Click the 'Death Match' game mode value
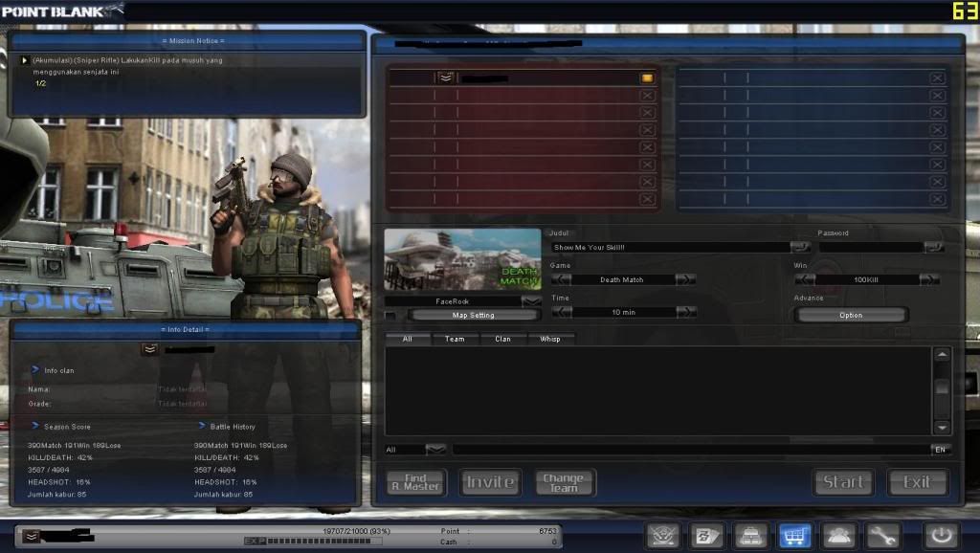Viewport: 980px width, 553px height. pos(621,280)
